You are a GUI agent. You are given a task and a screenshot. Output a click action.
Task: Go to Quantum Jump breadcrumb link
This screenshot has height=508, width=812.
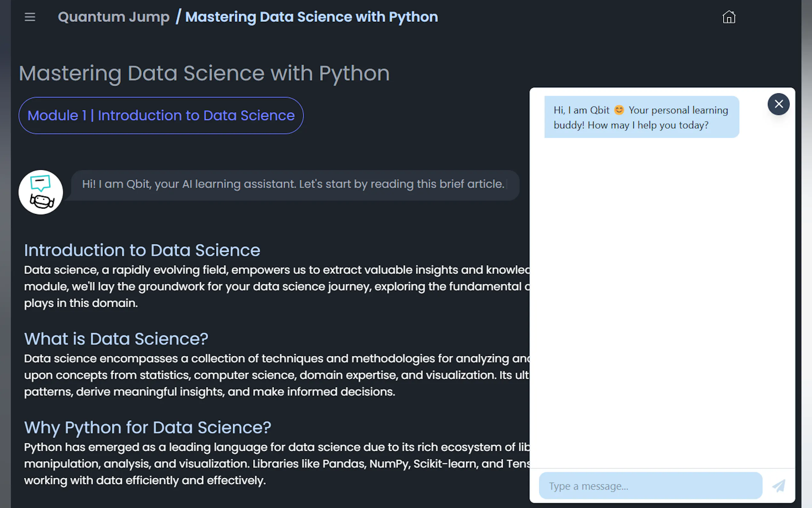[x=113, y=17]
